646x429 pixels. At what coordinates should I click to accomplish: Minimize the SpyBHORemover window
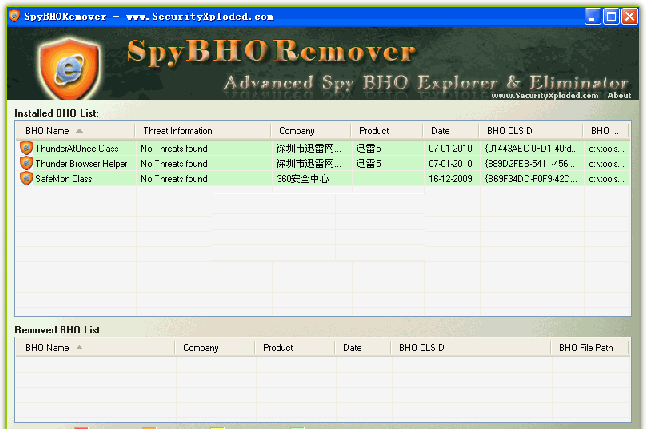point(592,16)
